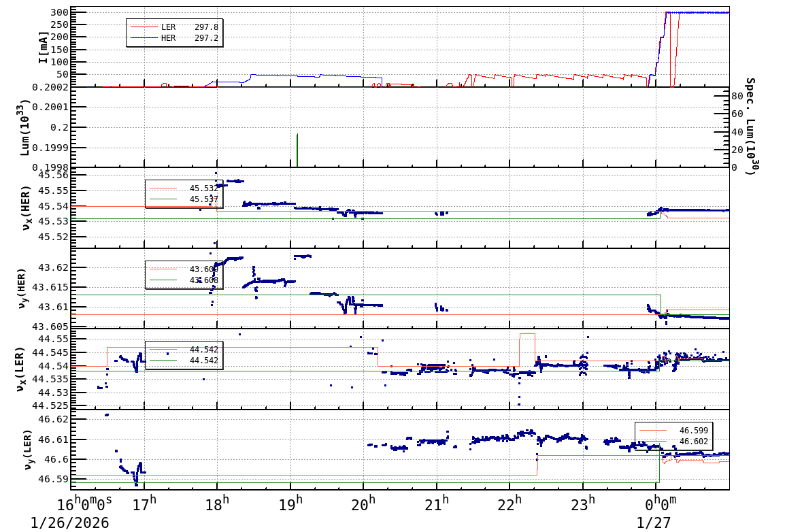Click the 45.52 tick label
Viewport: 785px width, 532px height.
(x=54, y=237)
